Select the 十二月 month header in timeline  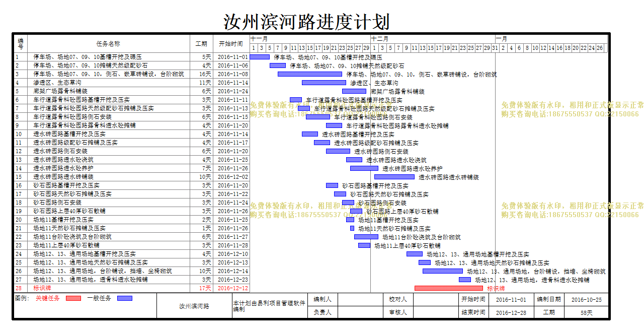coord(433,39)
